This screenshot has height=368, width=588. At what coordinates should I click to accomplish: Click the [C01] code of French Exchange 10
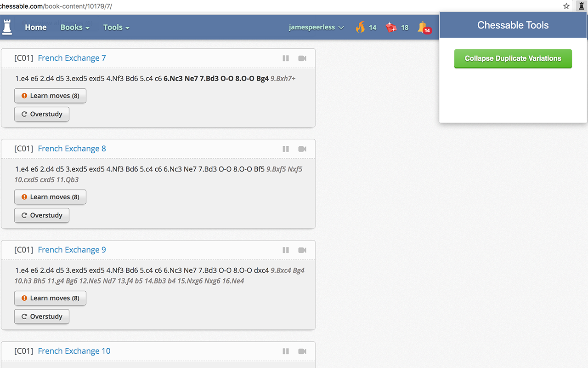click(x=24, y=351)
